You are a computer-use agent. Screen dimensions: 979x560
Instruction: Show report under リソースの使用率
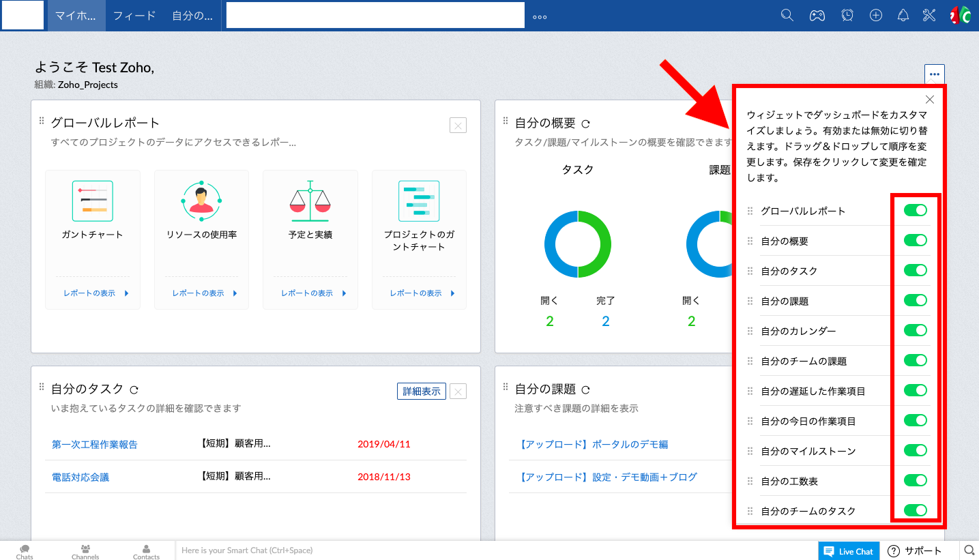(x=204, y=293)
